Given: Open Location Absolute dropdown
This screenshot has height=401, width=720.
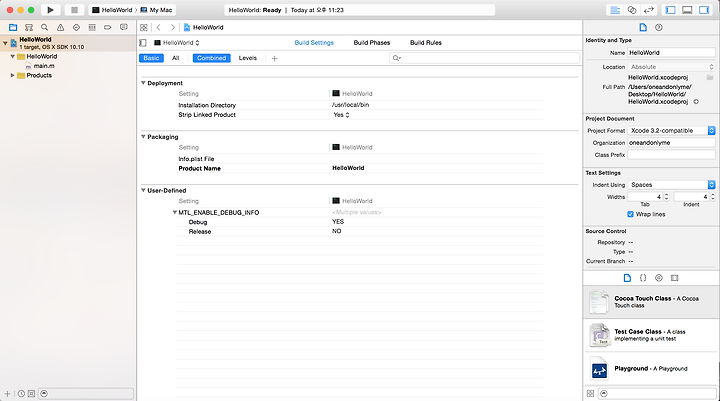Looking at the screenshot, I should coord(671,67).
